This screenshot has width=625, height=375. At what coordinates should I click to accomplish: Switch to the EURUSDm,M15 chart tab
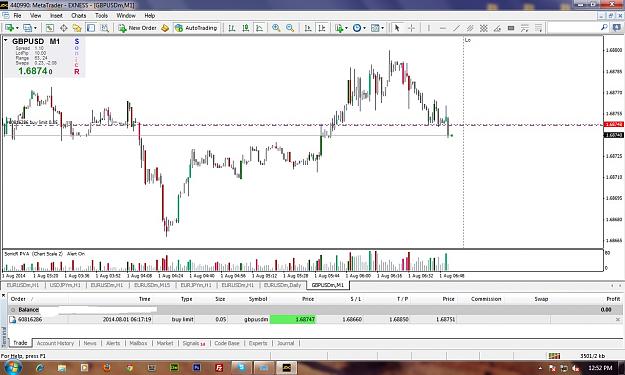click(152, 285)
